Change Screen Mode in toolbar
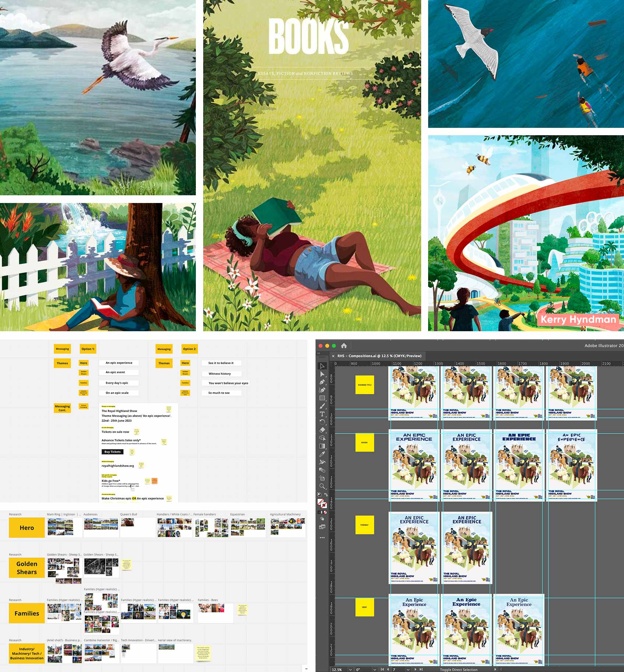This screenshot has width=624, height=672. pyautogui.click(x=322, y=527)
